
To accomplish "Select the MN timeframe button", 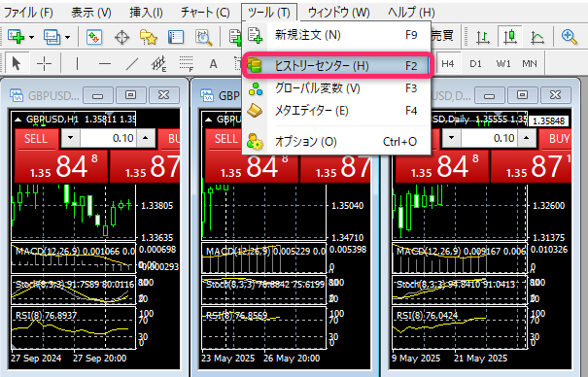I will (530, 64).
